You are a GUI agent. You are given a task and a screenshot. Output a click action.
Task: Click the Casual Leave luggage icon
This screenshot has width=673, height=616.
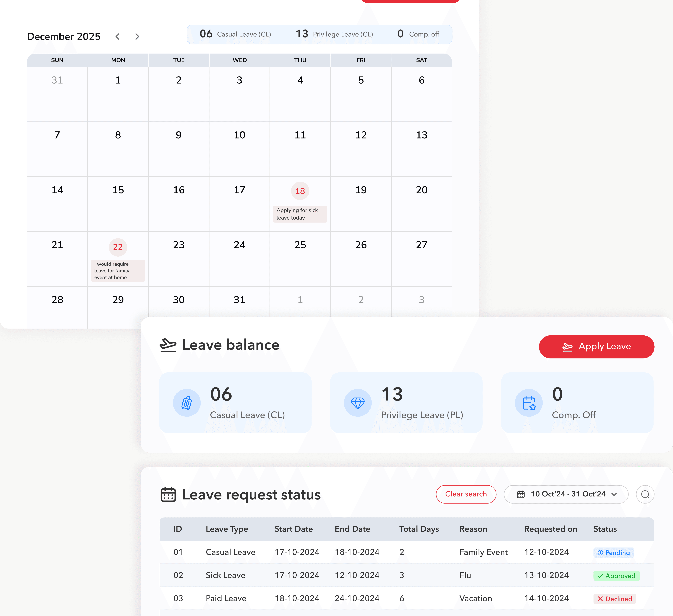pos(187,403)
